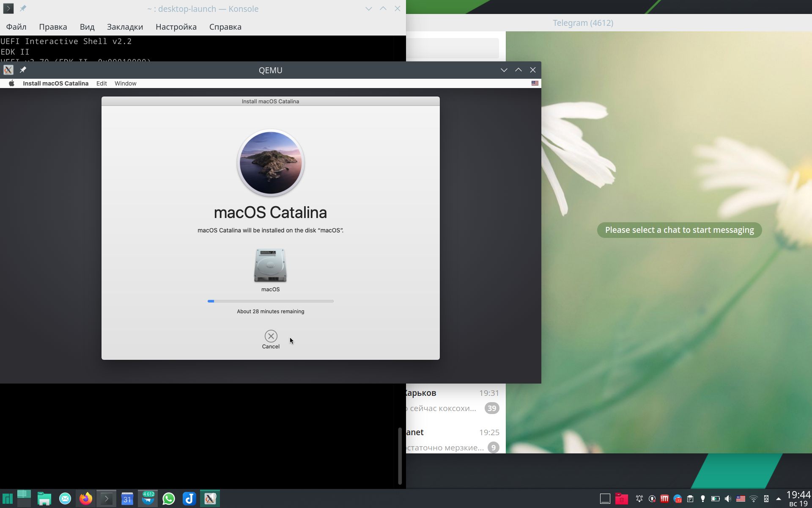Open the virtual desktop pager in taskbar

click(24, 499)
